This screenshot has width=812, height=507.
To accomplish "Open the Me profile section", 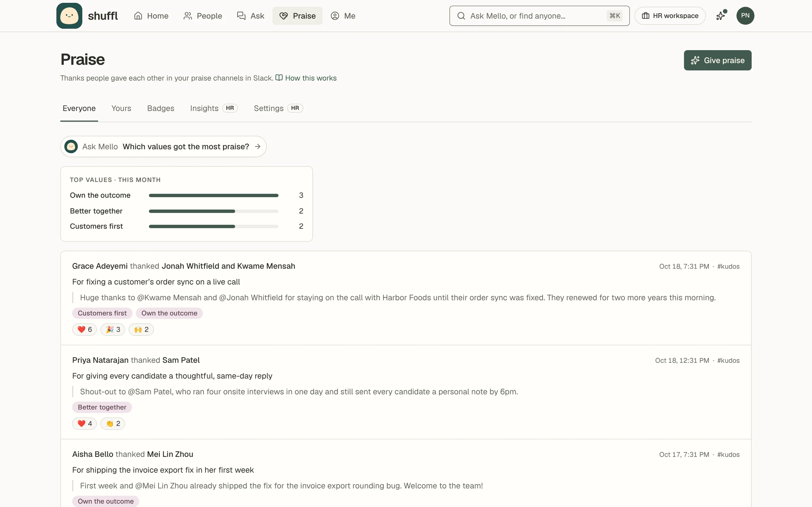I will click(x=343, y=16).
